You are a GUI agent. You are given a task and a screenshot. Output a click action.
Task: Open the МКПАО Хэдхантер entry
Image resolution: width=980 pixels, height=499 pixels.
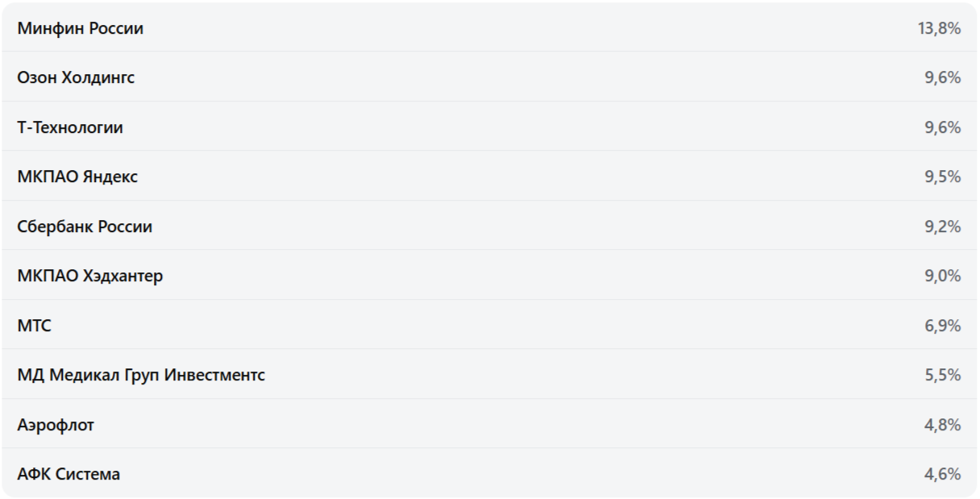click(x=89, y=276)
